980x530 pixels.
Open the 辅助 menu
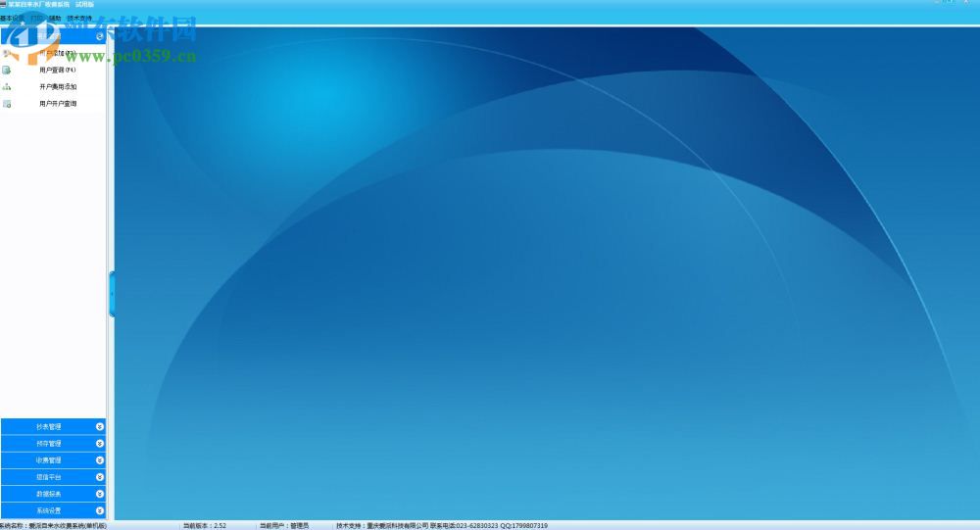(55, 19)
